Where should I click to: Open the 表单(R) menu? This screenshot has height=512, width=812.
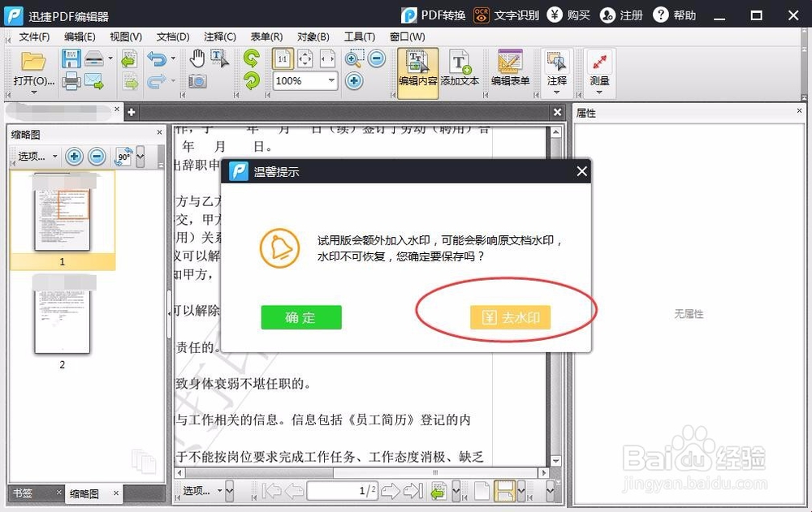266,37
